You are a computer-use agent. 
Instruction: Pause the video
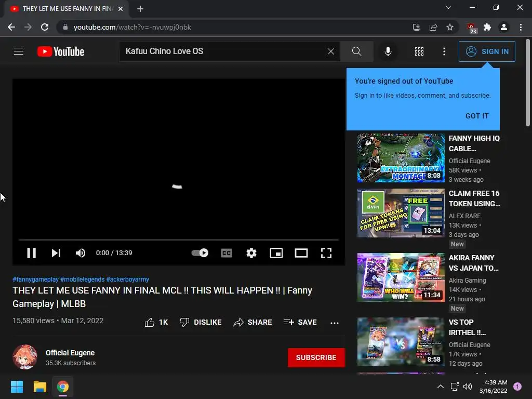31,253
